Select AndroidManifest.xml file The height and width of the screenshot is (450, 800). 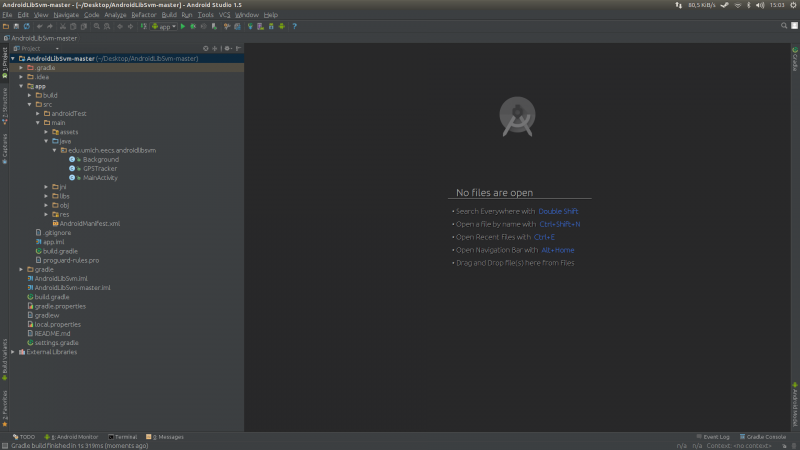[x=89, y=223]
